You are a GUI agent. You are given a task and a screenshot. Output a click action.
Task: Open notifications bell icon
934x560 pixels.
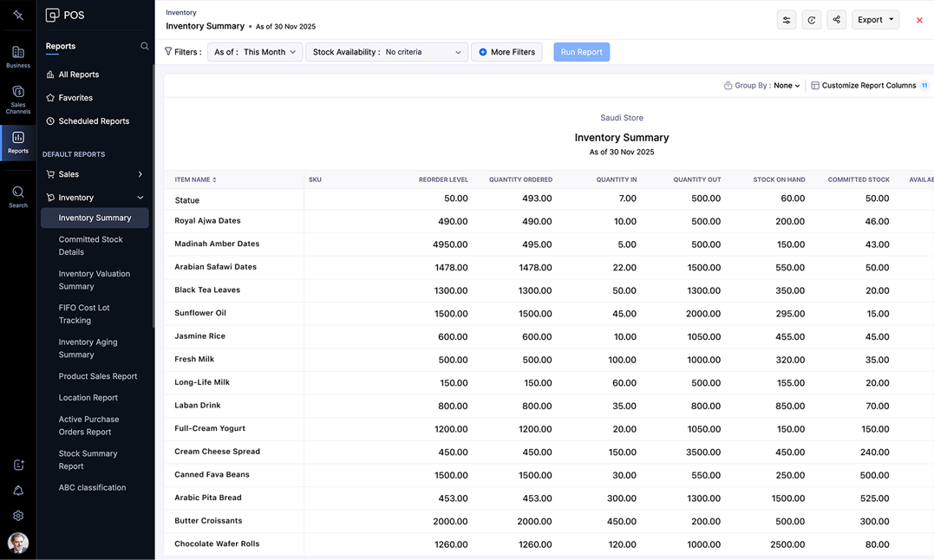(18, 491)
